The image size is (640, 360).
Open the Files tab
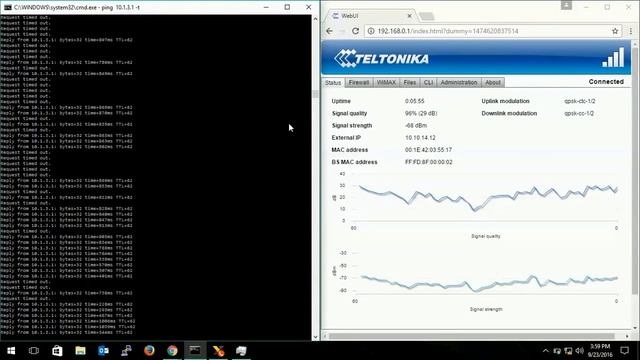pyautogui.click(x=409, y=82)
